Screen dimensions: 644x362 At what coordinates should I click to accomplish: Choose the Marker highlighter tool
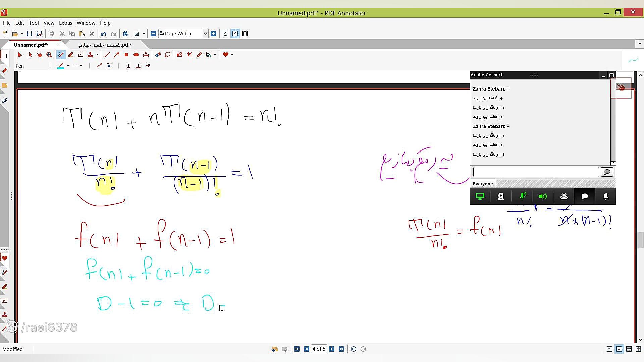[70, 55]
